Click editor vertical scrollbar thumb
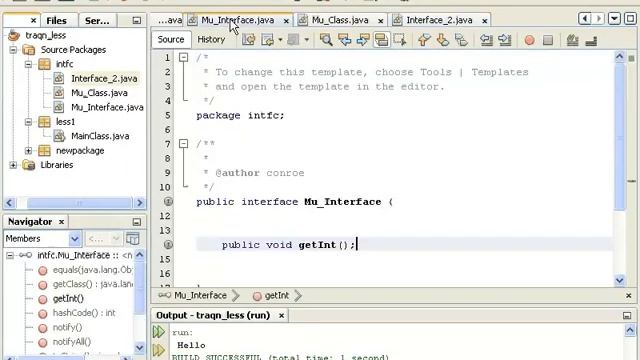Image resolution: width=640 pixels, height=360 pixels. coord(620,137)
